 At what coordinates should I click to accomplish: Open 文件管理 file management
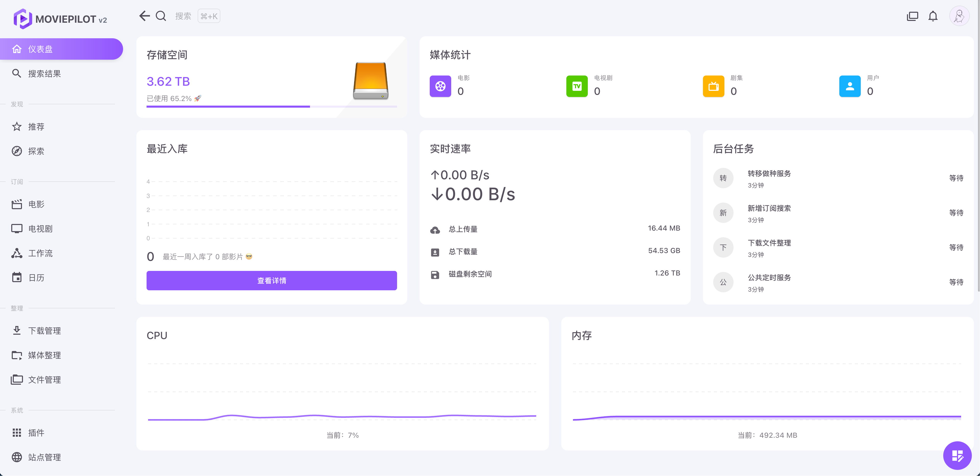pos(61,379)
